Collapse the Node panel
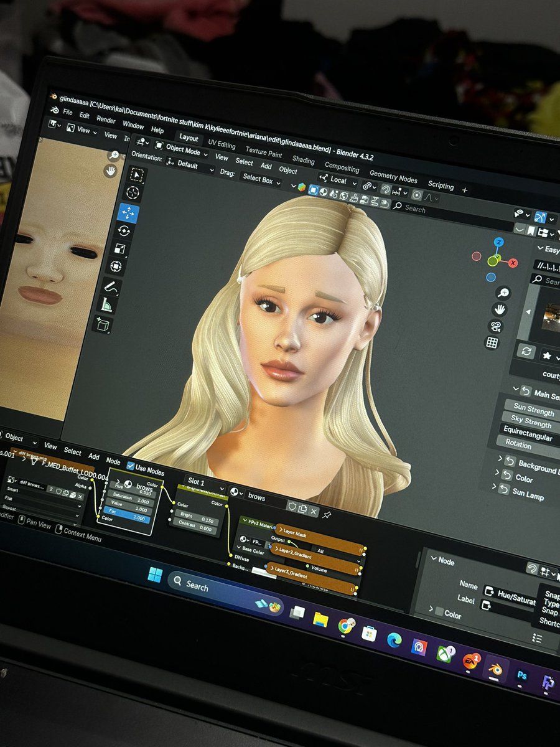Screen dimensions: 560x747 [x=434, y=558]
